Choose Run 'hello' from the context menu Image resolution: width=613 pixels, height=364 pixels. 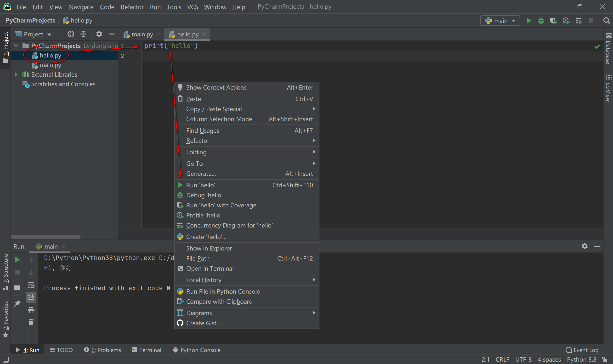click(x=247, y=185)
